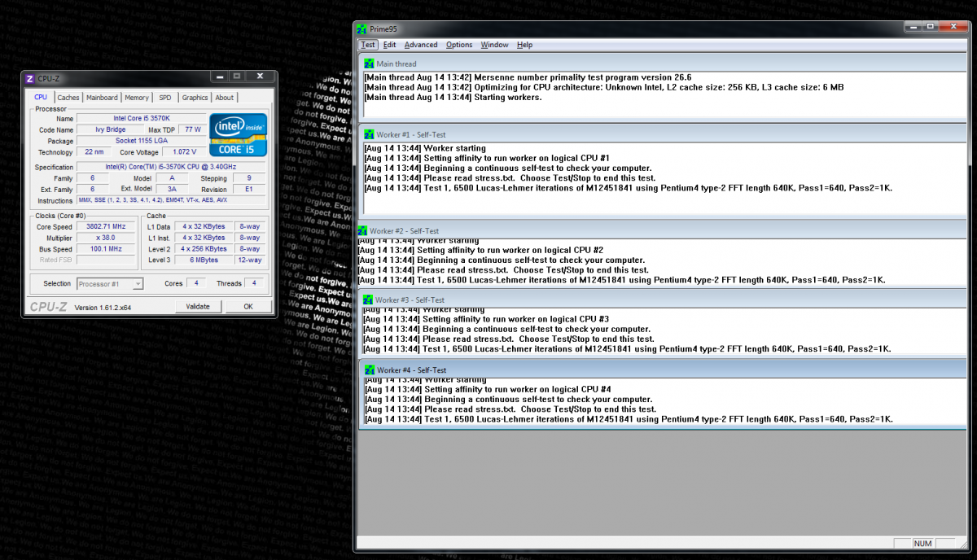Click the Threads count value in CPU-Z
The width and height of the screenshot is (977, 560).
pos(255,284)
